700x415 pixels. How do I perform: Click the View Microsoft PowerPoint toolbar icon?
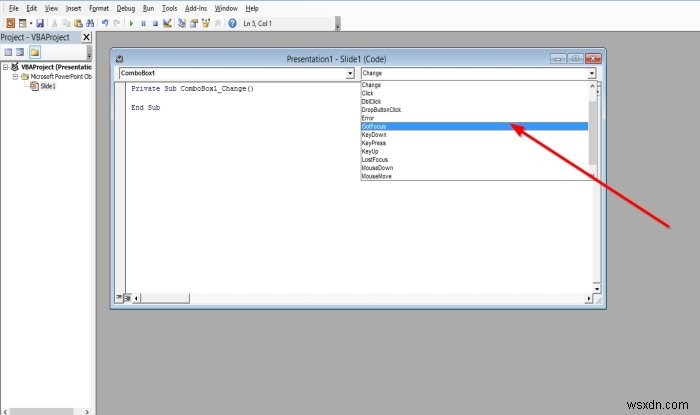pos(10,23)
